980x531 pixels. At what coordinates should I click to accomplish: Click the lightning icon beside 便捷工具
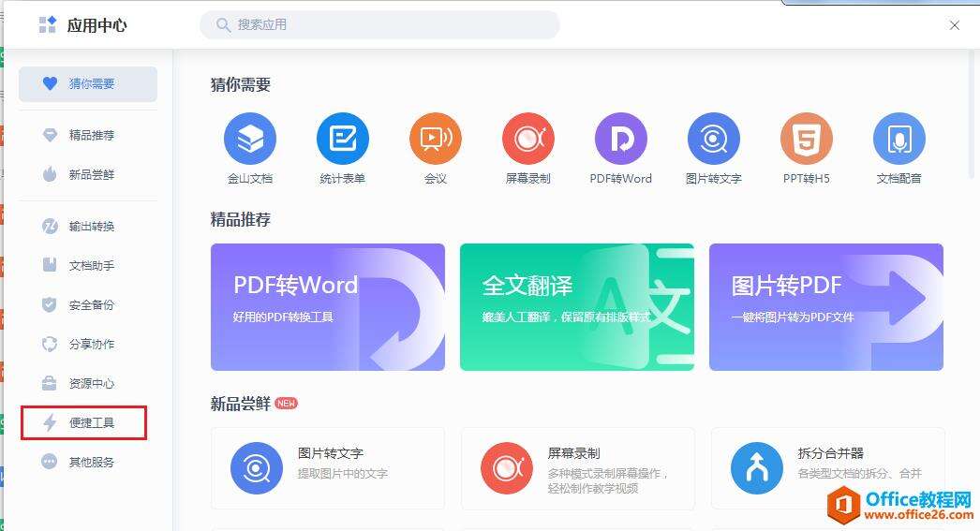(x=50, y=423)
